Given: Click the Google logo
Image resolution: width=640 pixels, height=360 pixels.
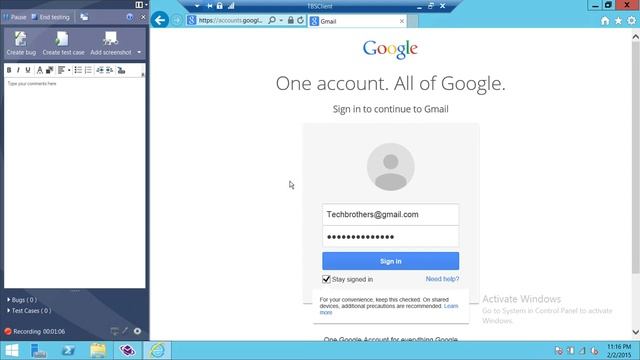Looking at the screenshot, I should point(390,49).
